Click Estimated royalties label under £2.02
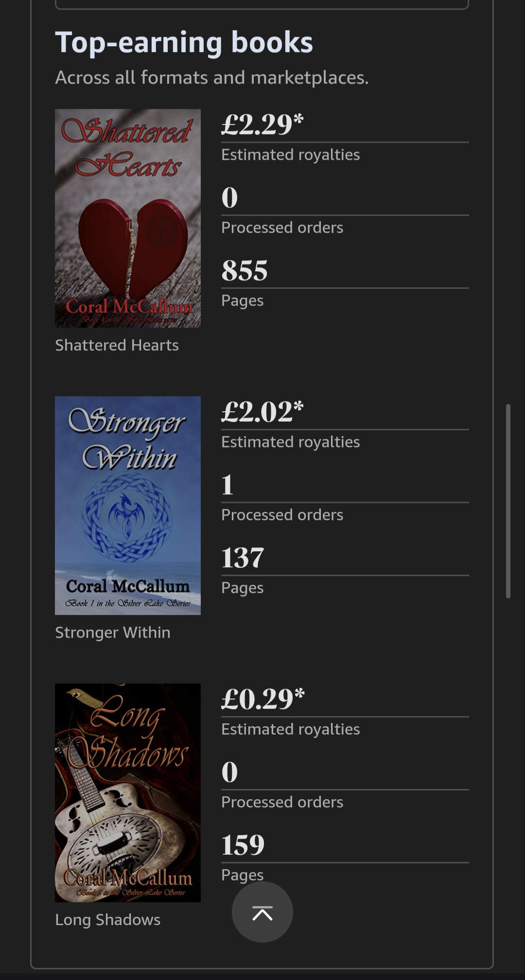525x980 pixels. pyautogui.click(x=291, y=442)
